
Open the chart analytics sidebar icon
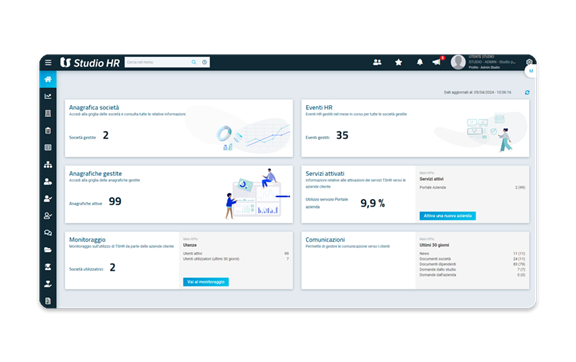(x=48, y=96)
